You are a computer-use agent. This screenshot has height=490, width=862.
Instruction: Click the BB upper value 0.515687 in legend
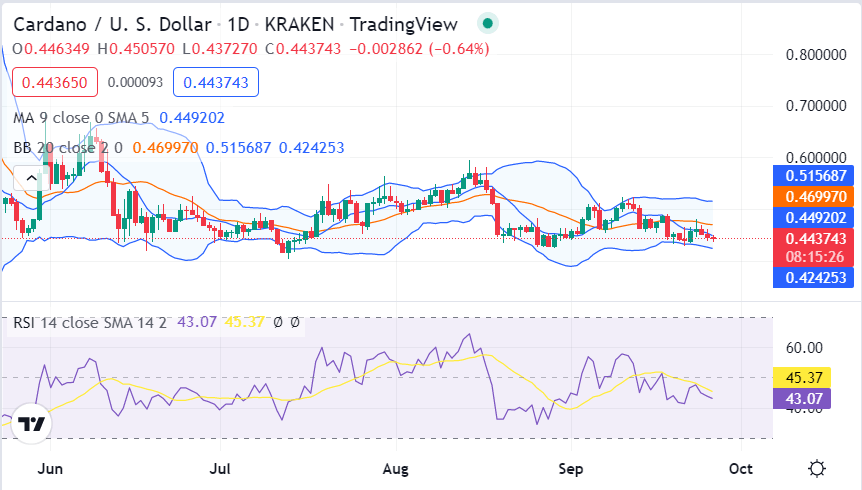click(x=239, y=148)
